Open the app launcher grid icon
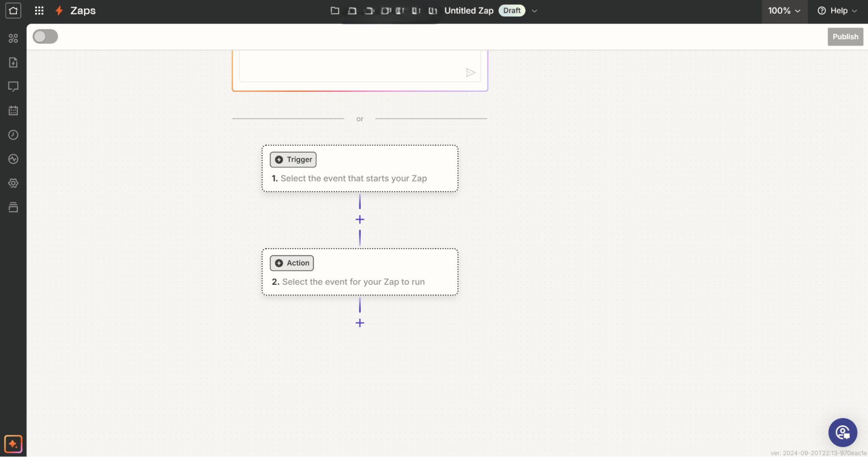 coord(39,10)
